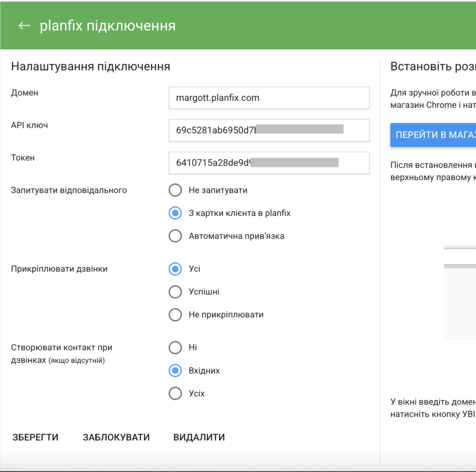The image size is (476, 472).
Task: Click the 'Запитувати відповідального' label
Action: click(69, 190)
